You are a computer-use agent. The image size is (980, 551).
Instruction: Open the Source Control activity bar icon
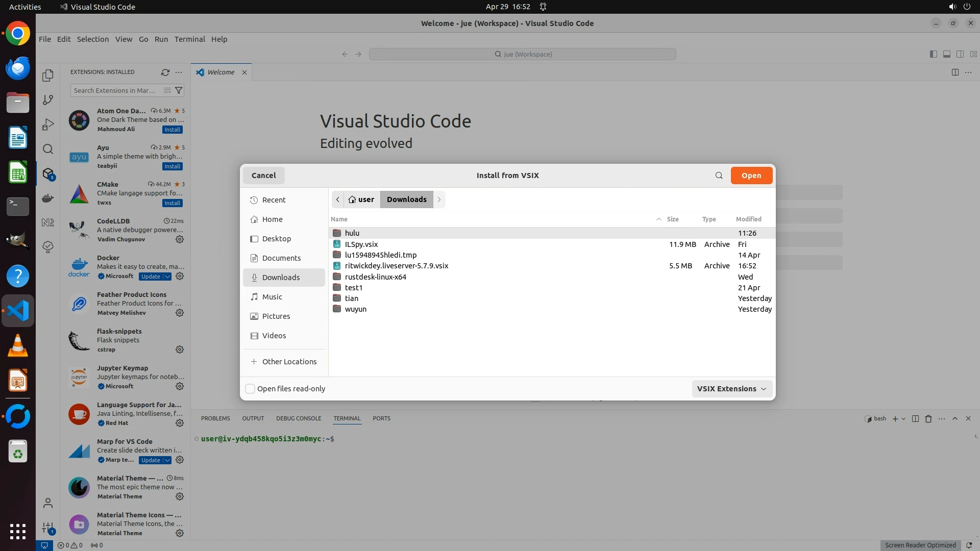[48, 100]
